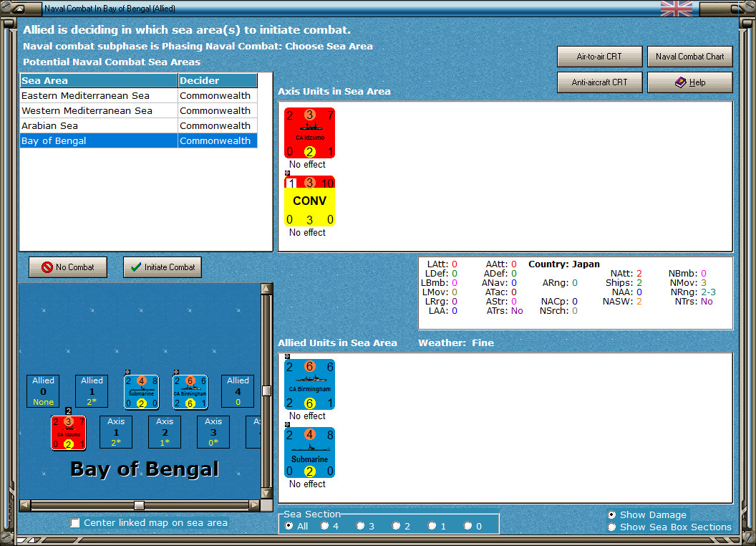Click the Axis 3 sea box

coord(213,432)
